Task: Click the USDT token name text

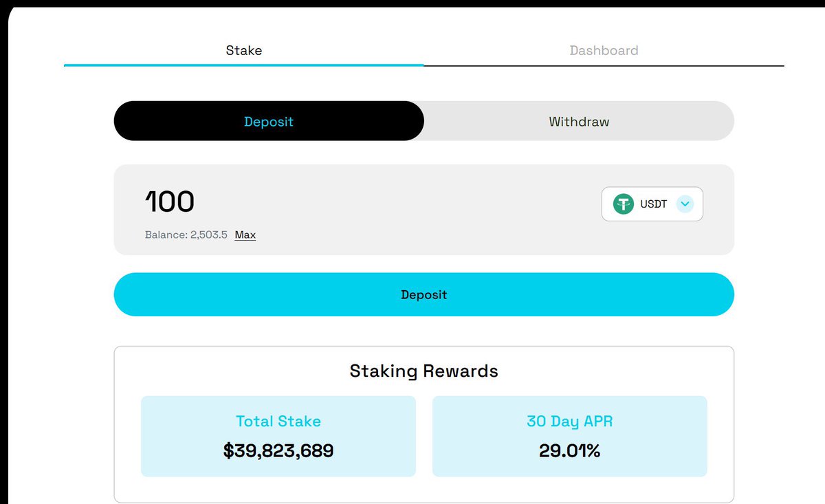Action: tap(653, 204)
